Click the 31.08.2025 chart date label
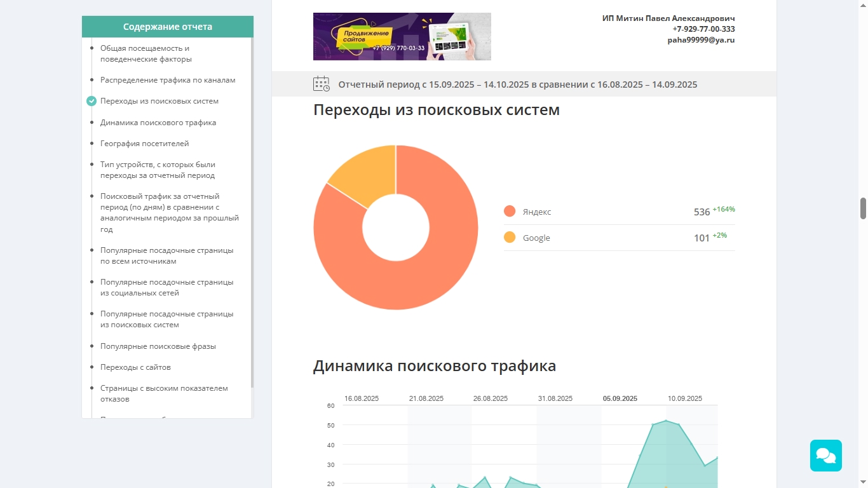The width and height of the screenshot is (868, 488). click(555, 398)
